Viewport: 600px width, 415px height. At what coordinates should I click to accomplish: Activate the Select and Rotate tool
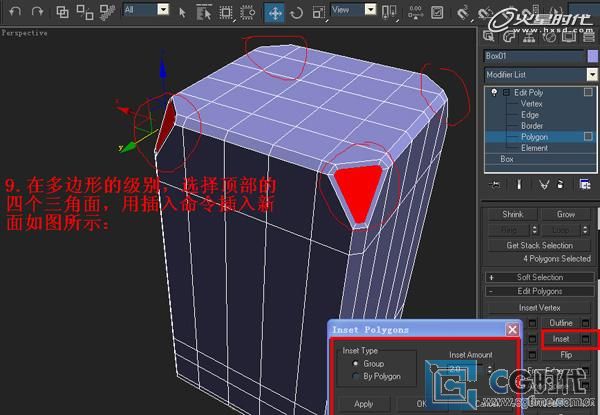pyautogui.click(x=296, y=13)
